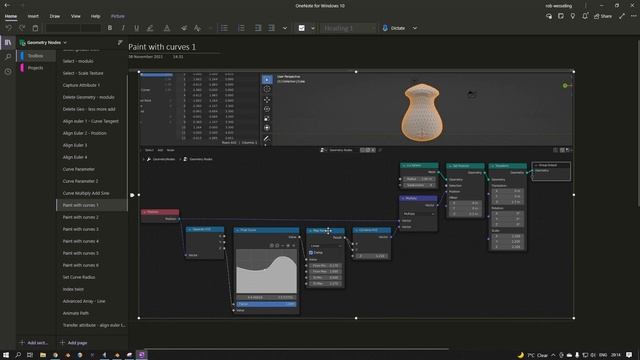Enter full screen mode with arrows icon

click(622, 16)
